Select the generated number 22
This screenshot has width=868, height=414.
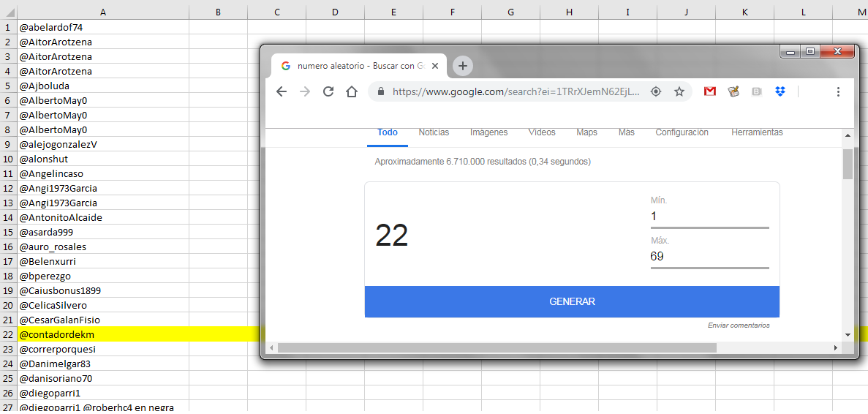[x=392, y=236]
